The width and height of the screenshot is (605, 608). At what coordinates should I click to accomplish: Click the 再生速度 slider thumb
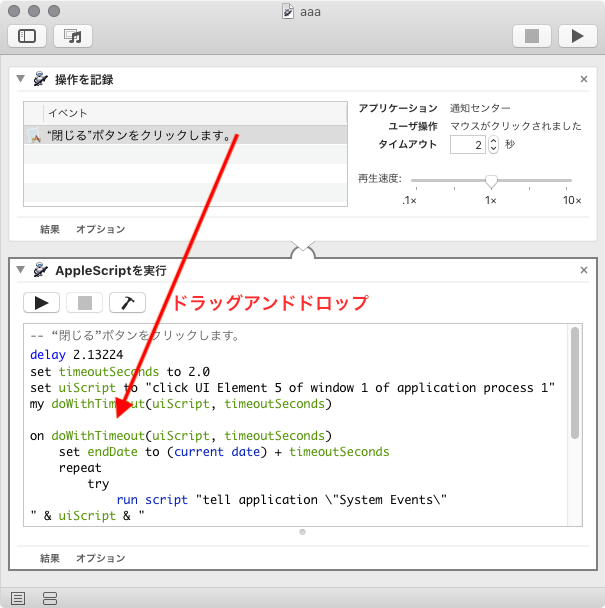pos(491,181)
